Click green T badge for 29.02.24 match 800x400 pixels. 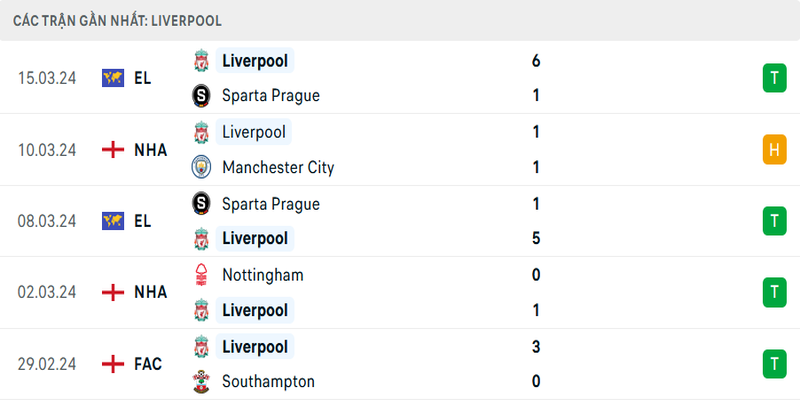pos(773,364)
